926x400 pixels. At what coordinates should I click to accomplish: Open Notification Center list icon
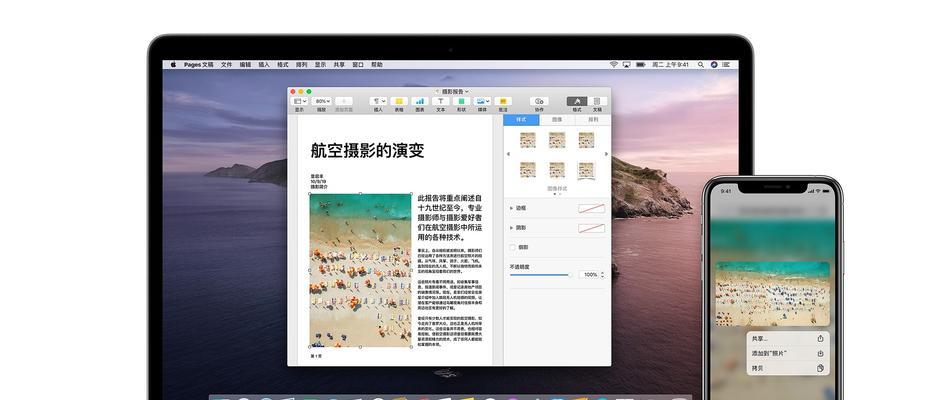point(728,64)
